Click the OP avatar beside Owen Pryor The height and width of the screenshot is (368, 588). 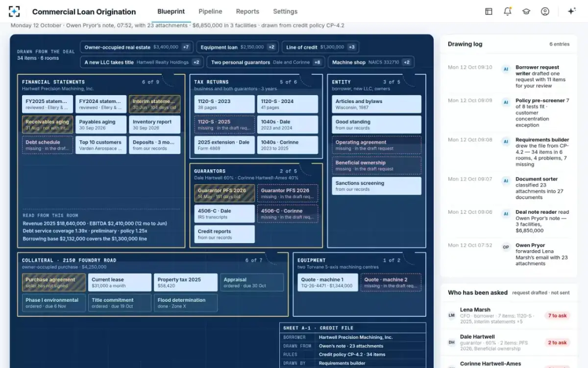pyautogui.click(x=506, y=247)
